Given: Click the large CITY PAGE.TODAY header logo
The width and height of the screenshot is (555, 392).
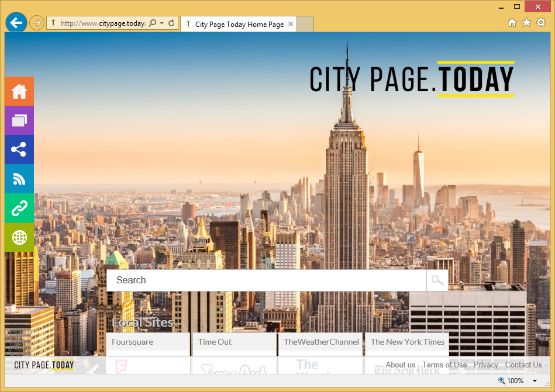Looking at the screenshot, I should [x=412, y=79].
